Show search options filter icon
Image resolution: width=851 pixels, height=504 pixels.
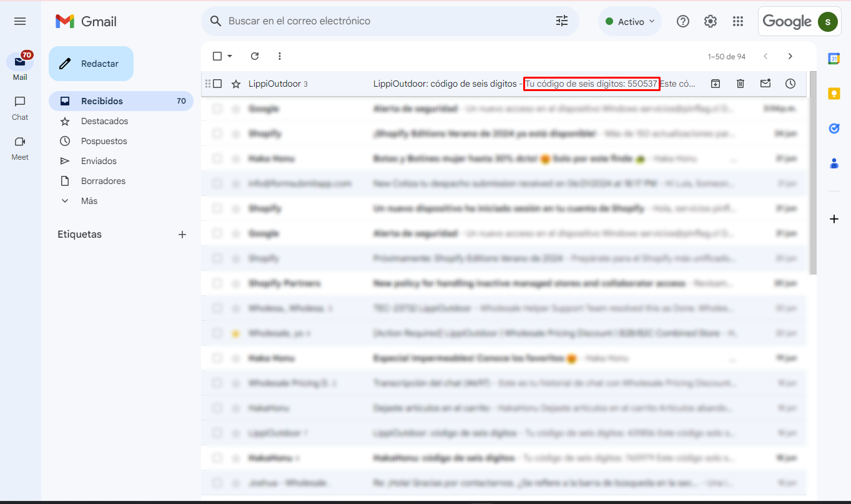coord(562,21)
